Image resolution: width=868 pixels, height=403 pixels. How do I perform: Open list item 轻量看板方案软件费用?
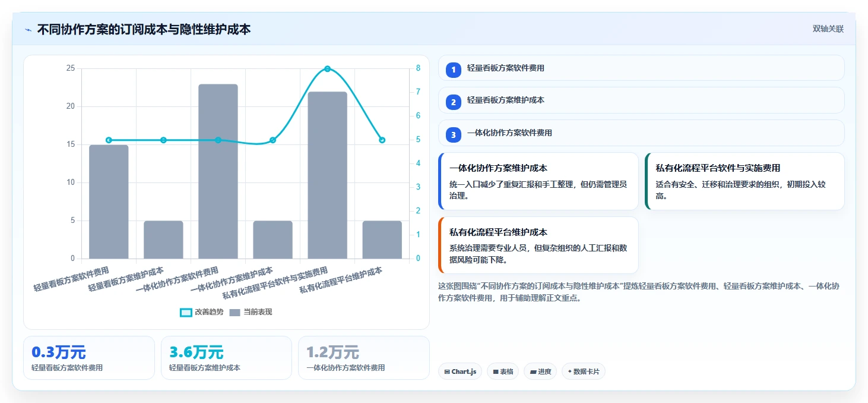(641, 68)
